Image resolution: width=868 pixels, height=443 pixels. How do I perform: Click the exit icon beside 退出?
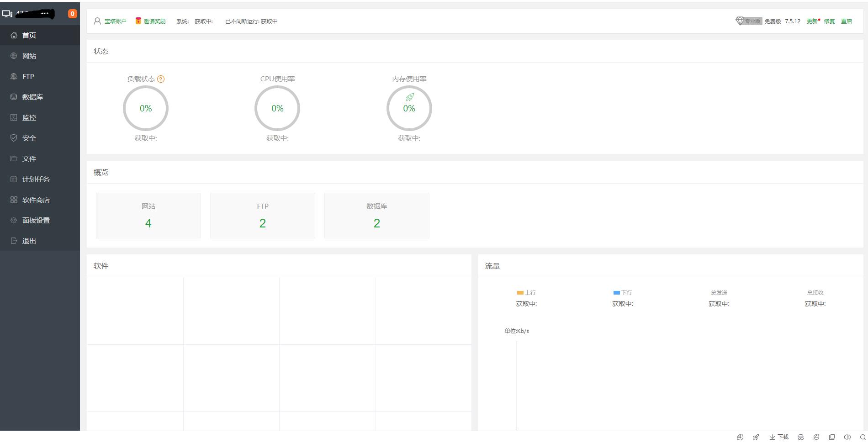(14, 241)
